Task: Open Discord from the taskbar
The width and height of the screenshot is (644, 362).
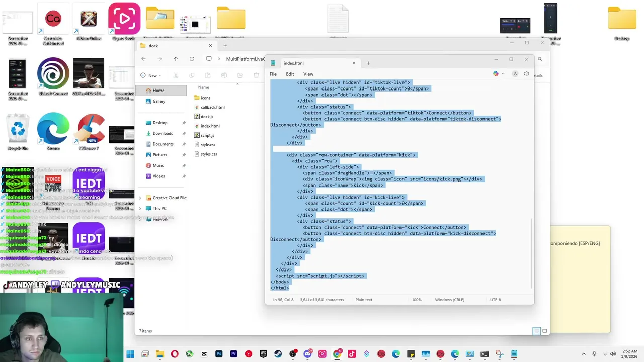Action: (x=307, y=354)
